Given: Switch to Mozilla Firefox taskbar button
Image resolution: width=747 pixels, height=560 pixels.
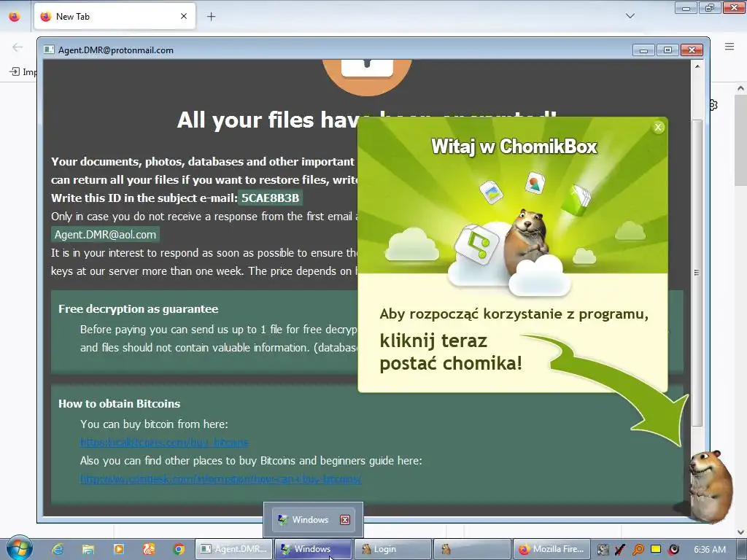Looking at the screenshot, I should click(551, 549).
